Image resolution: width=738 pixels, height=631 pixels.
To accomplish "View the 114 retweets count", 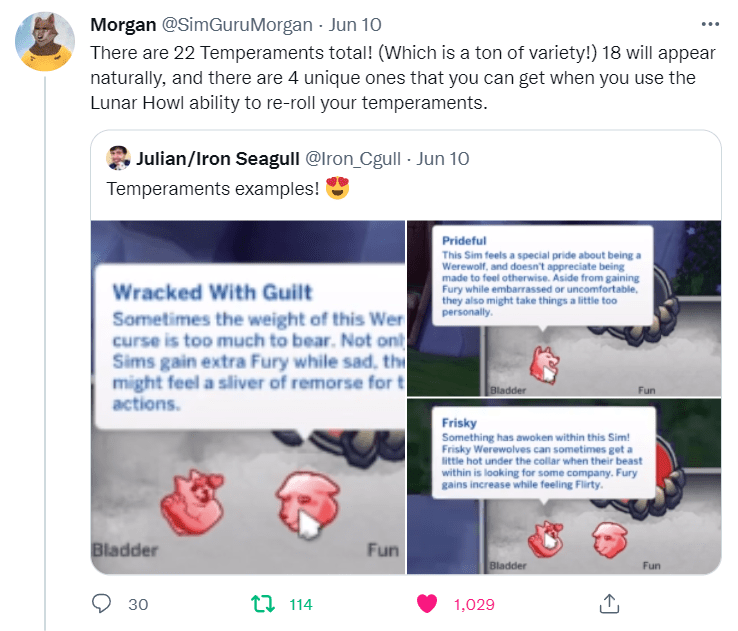I will coord(301,604).
